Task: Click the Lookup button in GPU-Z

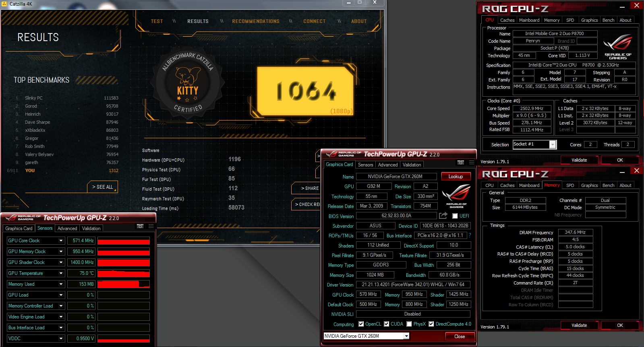Action: pos(456,177)
